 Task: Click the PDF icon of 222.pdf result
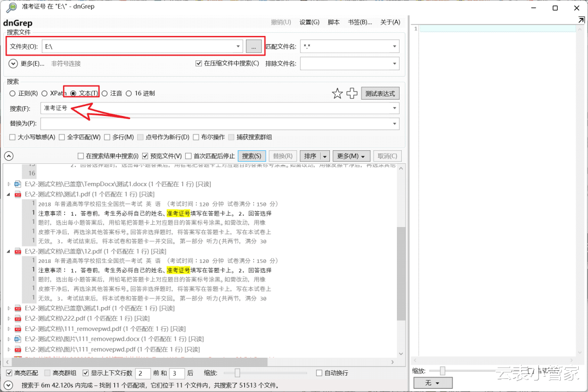click(17, 318)
